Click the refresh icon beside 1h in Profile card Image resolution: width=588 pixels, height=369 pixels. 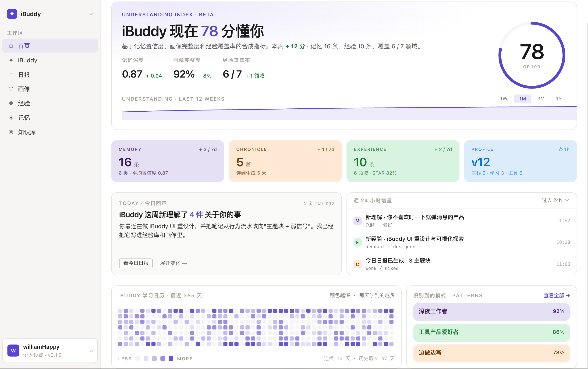[x=561, y=149]
